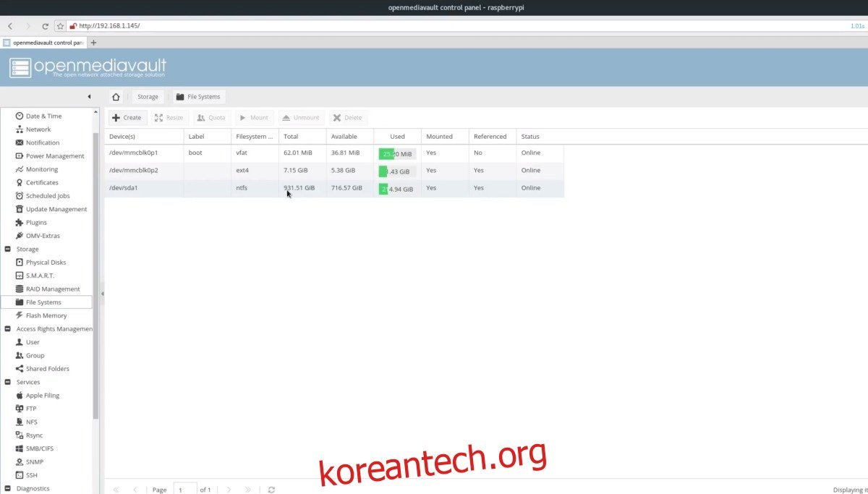Screen dimensions: 868x494
Task: Open the NFS service icon
Action: 20,422
